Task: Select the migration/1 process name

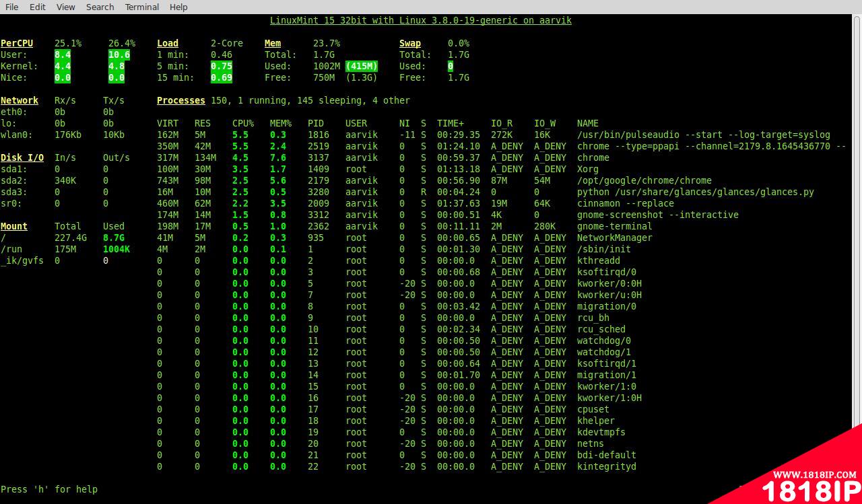Action: click(607, 375)
